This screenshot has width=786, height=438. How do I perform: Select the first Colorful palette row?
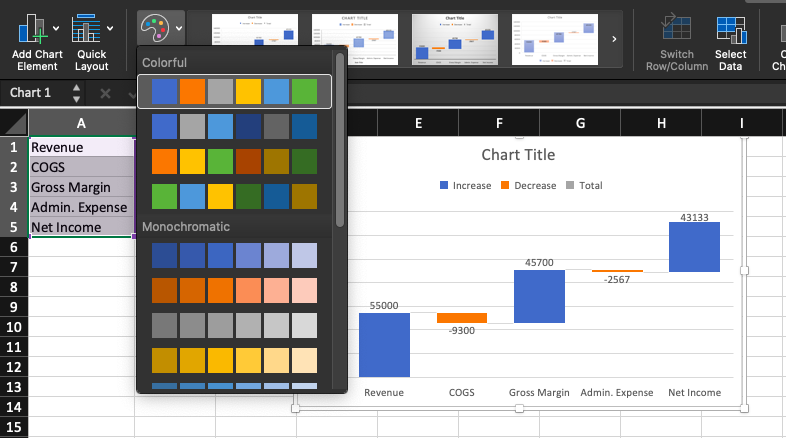pos(234,92)
